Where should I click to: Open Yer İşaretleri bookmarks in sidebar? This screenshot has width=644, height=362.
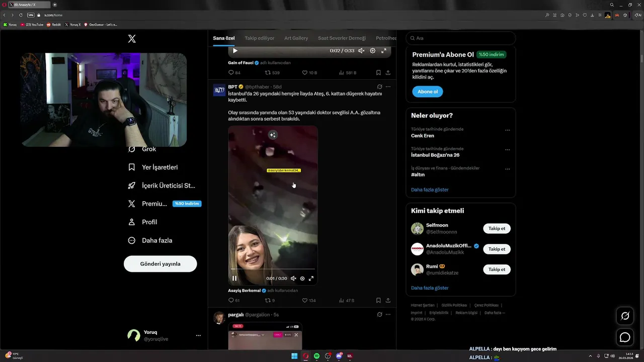click(x=153, y=167)
